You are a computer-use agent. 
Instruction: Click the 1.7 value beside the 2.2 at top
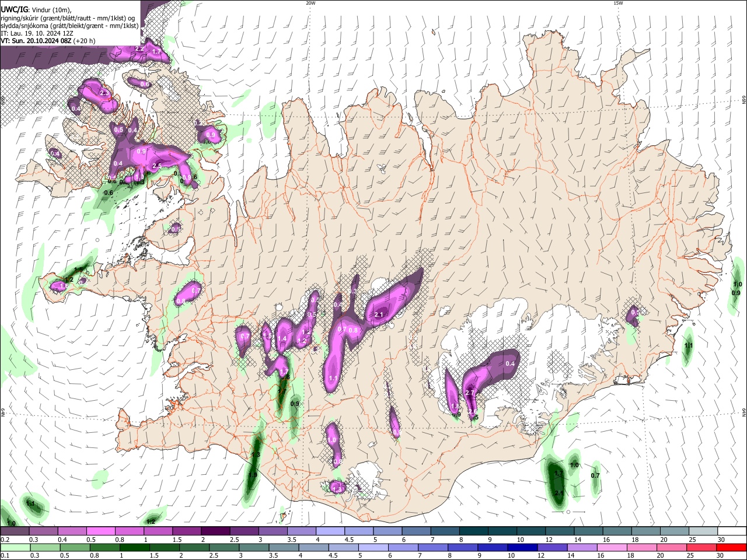point(156,52)
